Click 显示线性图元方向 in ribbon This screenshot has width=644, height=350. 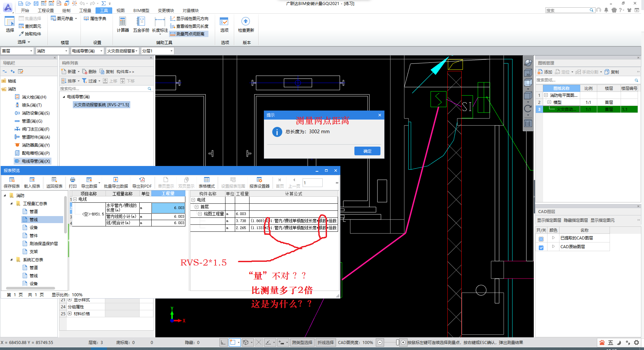coord(189,18)
